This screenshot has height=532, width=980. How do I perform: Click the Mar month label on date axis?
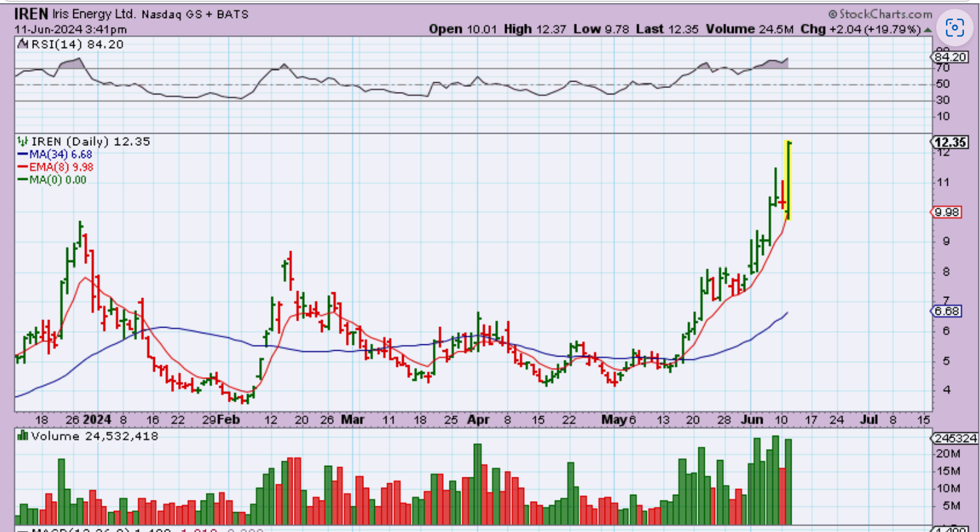click(352, 420)
